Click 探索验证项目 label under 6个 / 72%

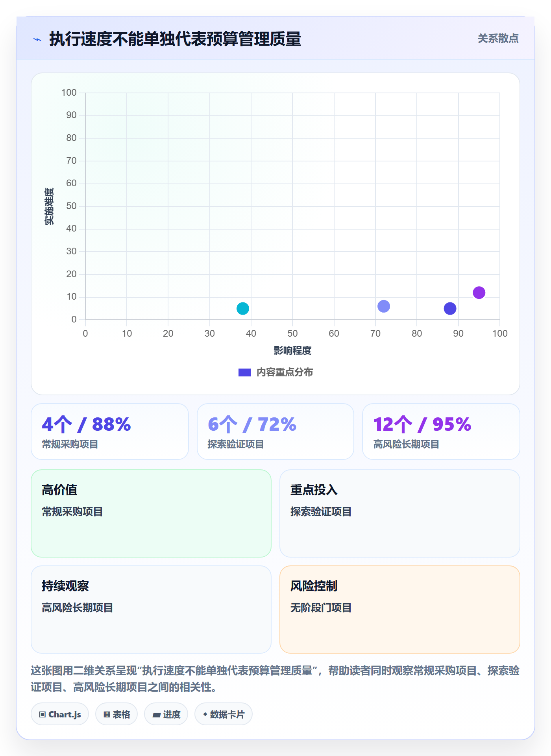click(236, 445)
